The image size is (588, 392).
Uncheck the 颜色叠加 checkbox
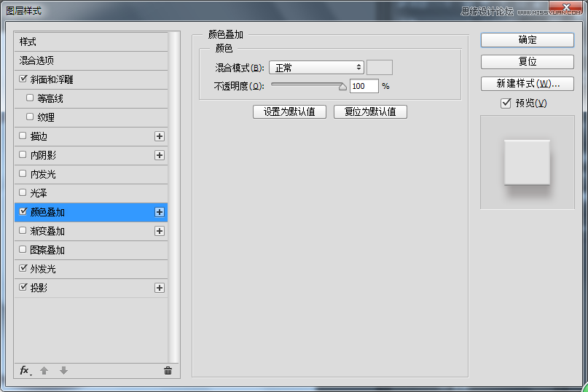click(23, 211)
